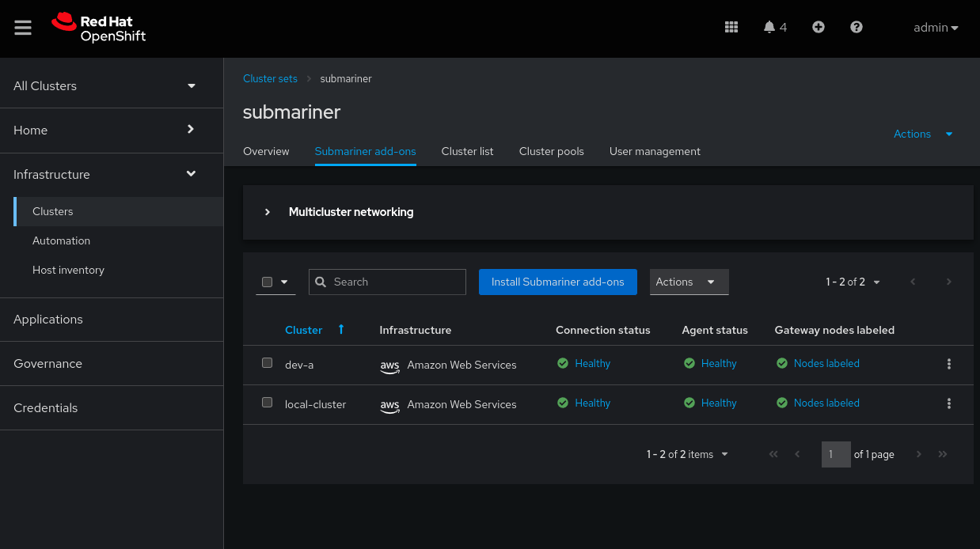Sort by Cluster column arrow

[341, 330]
